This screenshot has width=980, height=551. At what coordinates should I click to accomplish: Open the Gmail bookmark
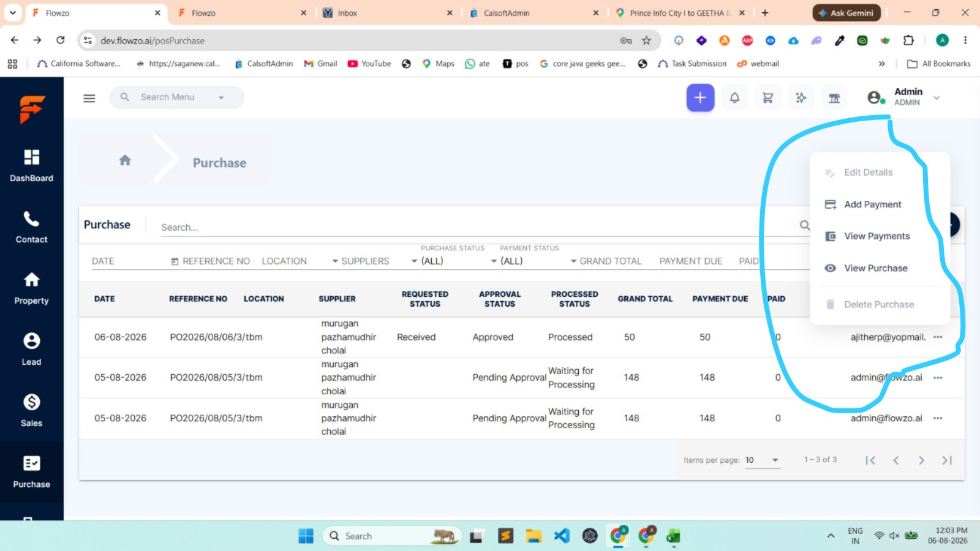point(320,64)
